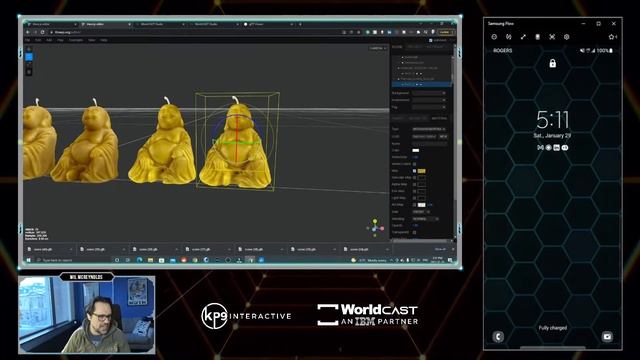Reload the threejs editor page

[x=42, y=32]
